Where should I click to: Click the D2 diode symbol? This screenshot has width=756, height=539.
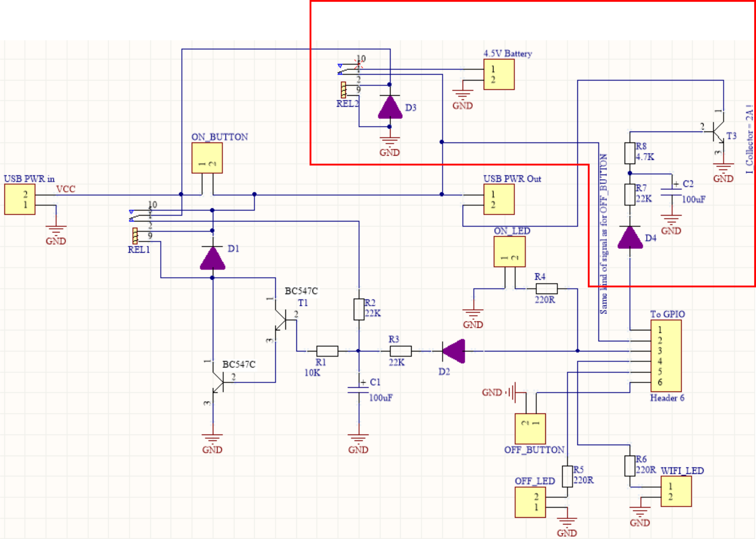pos(454,351)
